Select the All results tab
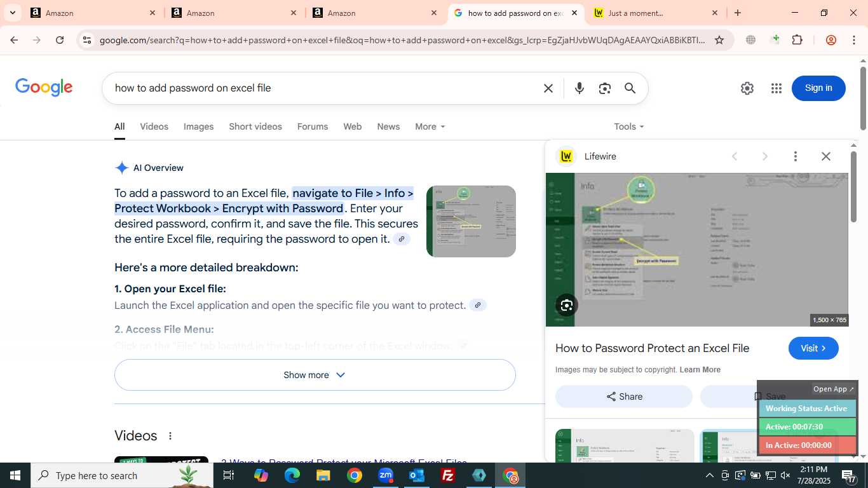 [119, 126]
